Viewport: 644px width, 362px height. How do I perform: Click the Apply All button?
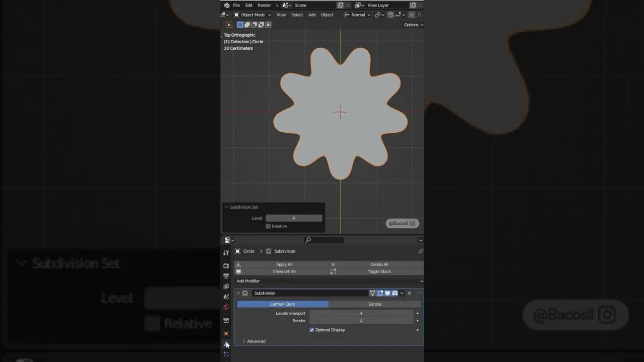point(281,264)
